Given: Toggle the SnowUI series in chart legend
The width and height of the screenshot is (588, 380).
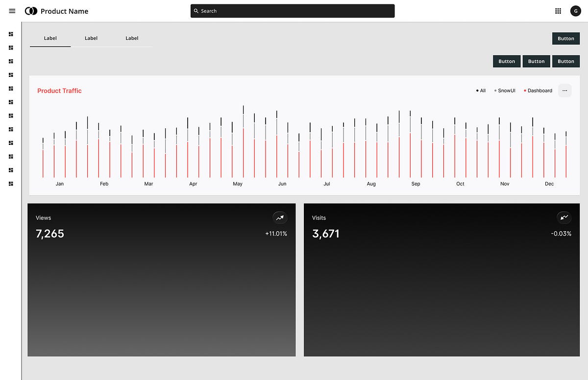Looking at the screenshot, I should pos(505,91).
